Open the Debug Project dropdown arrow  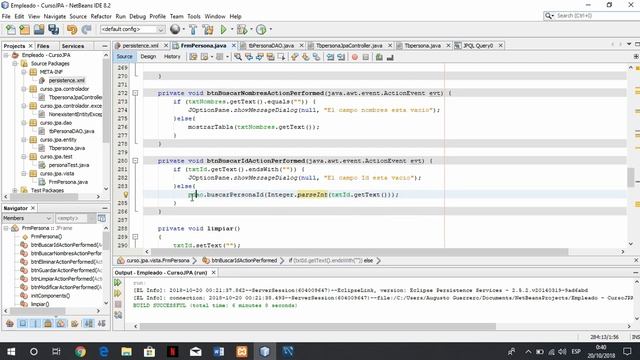click(251, 29)
